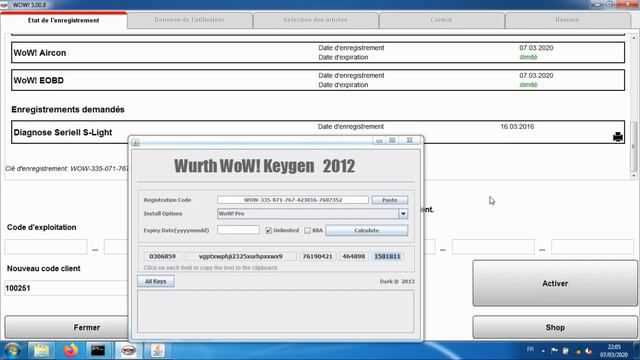Copy the 464898 key field
640x360 pixels.
(x=353, y=256)
